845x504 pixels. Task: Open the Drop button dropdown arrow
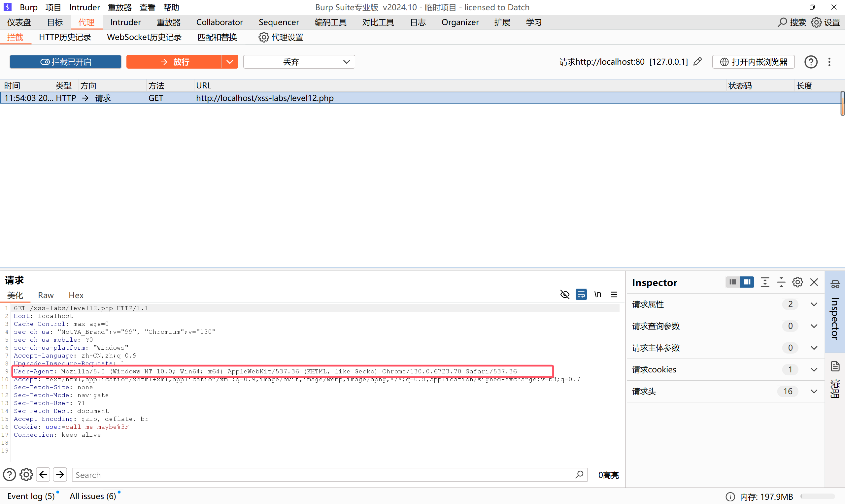point(347,62)
